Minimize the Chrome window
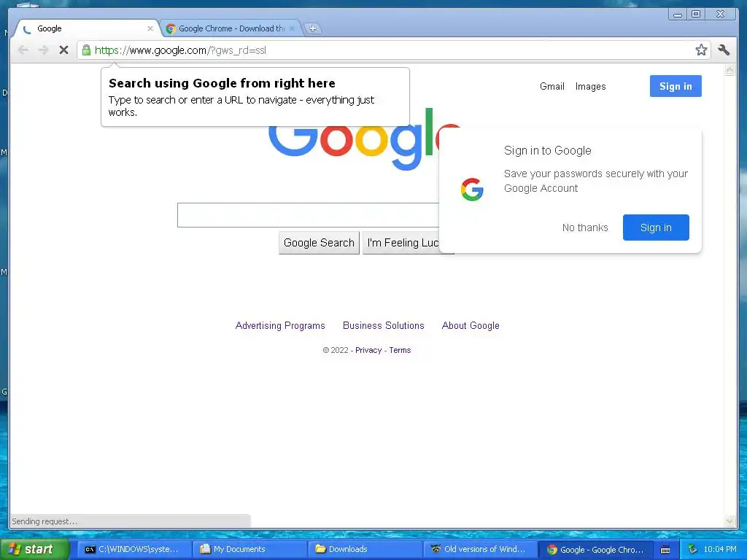This screenshot has height=560, width=747. [x=677, y=15]
